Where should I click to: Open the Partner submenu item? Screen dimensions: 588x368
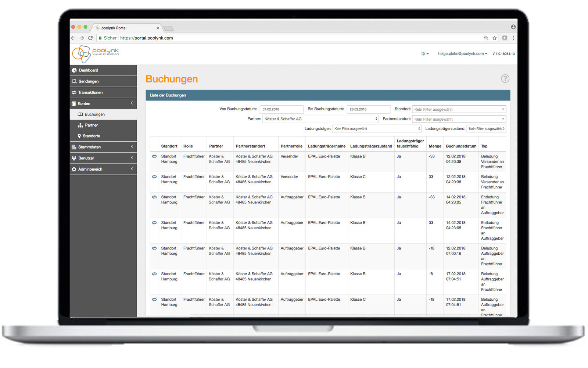pos(103,125)
